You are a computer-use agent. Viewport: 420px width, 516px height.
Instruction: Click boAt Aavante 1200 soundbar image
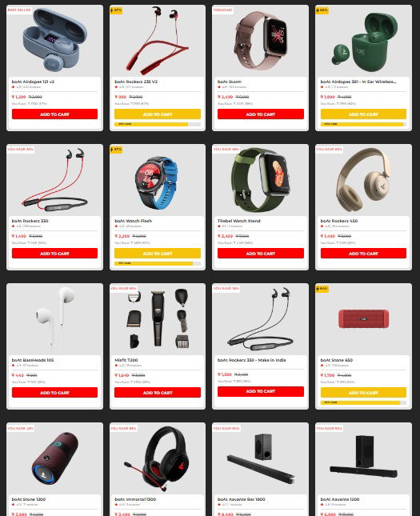coord(363,457)
